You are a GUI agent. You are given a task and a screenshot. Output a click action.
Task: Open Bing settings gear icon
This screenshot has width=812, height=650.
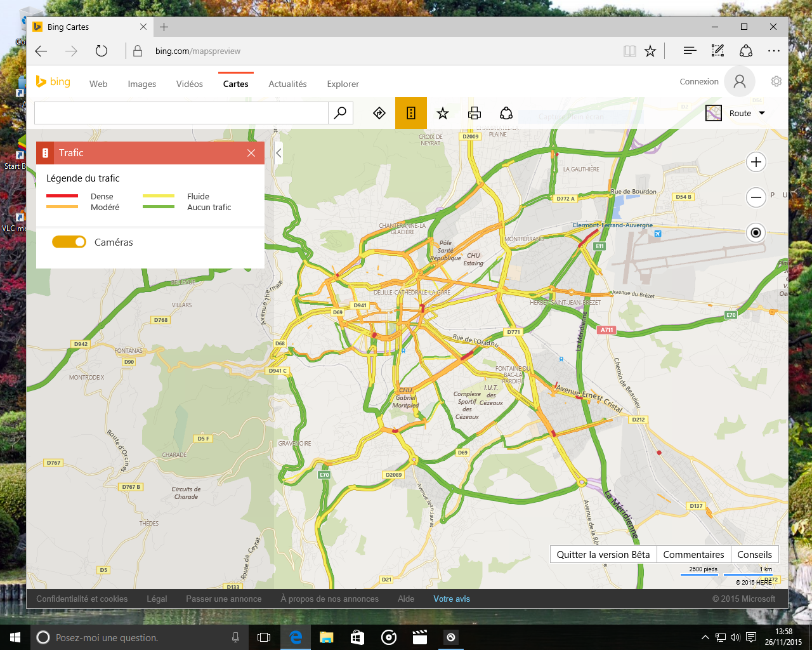776,81
